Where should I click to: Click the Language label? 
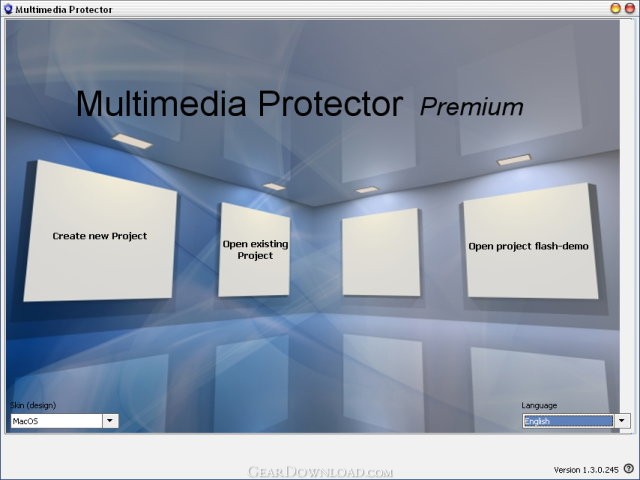539,405
